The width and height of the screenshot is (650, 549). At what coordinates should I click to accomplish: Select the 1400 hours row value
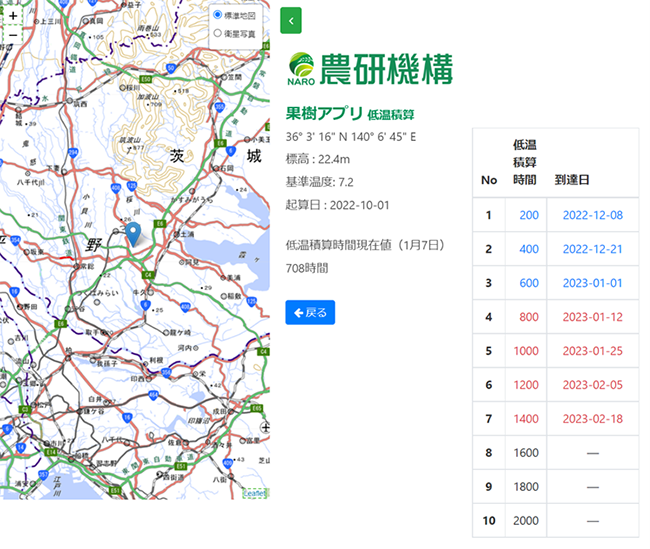pyautogui.click(x=526, y=419)
